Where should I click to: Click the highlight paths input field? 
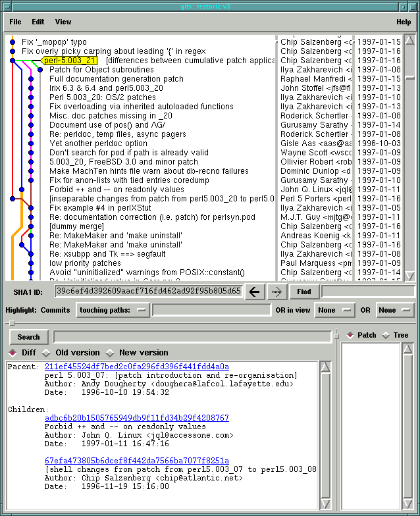click(212, 310)
